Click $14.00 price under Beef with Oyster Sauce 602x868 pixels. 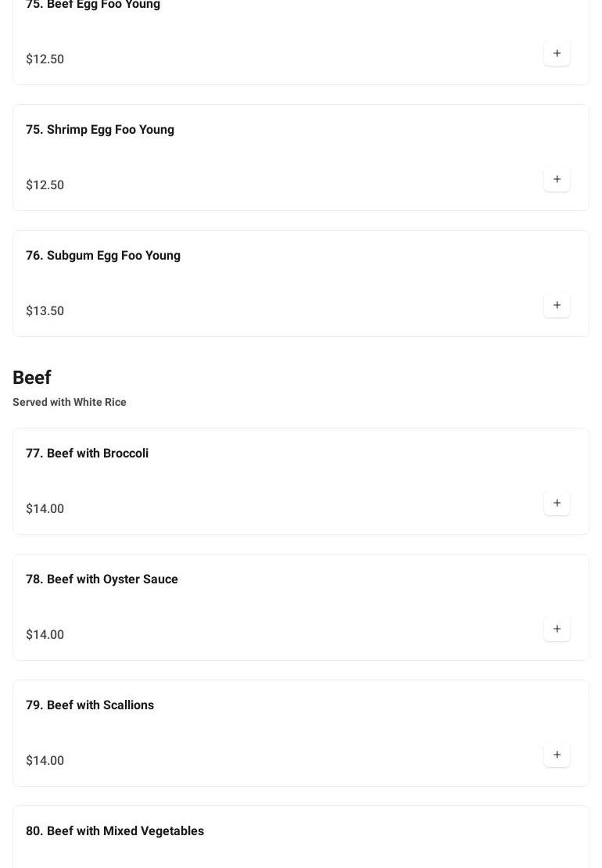coord(45,635)
